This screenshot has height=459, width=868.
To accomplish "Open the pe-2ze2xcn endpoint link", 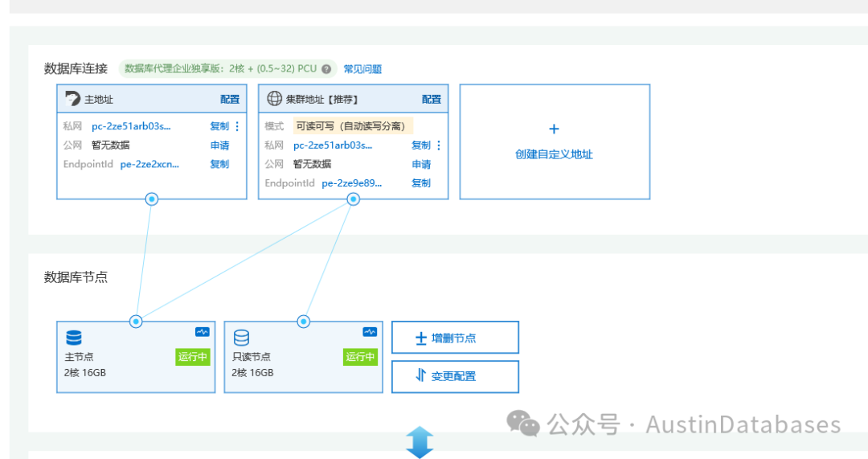I will (149, 164).
